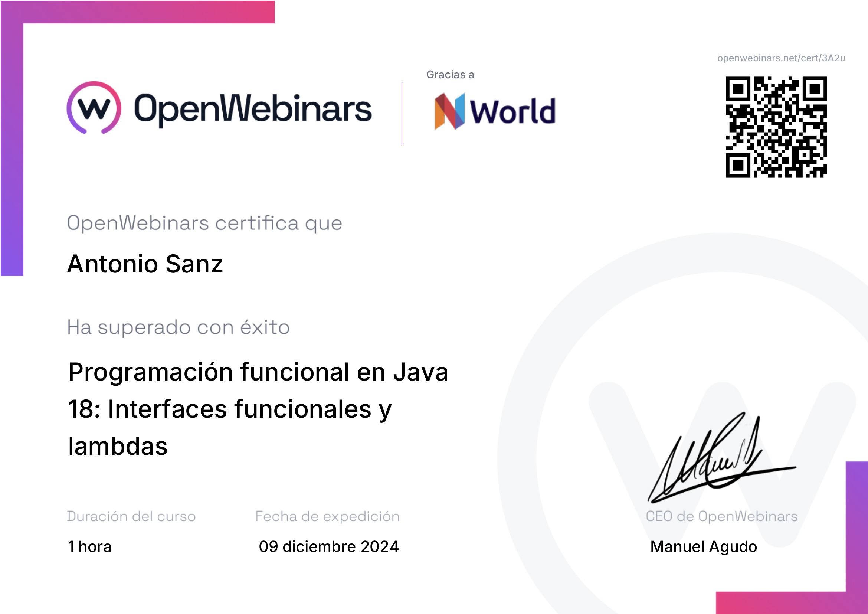
Task: Click the 'Ha superado con éxito' text
Action: click(178, 327)
